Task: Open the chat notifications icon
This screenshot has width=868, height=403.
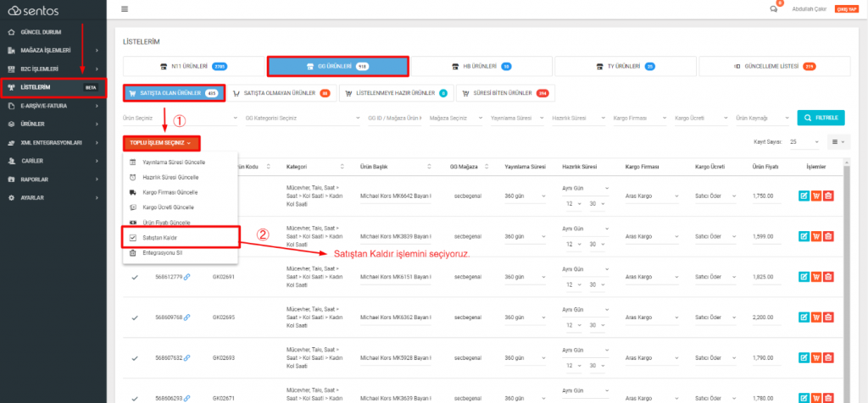Action: tap(773, 8)
